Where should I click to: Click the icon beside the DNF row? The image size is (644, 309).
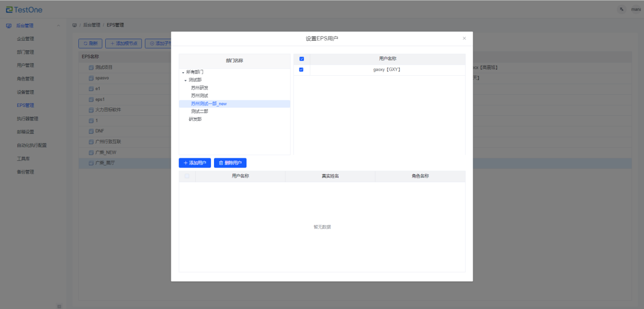point(91,131)
